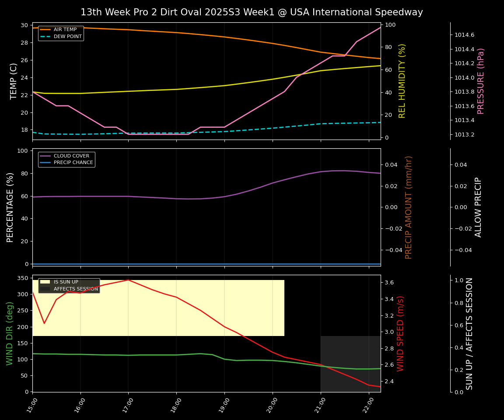Image resolution: width=504 pixels, height=420 pixels.
Task: Click the 0.6 tick on SUN UP axis
Action: point(459,325)
